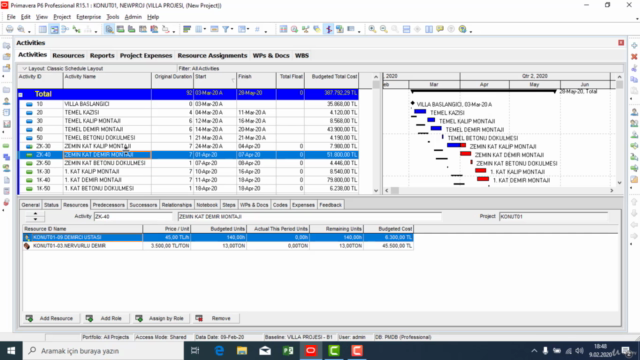640x360 pixels.
Task: Switch to the Project Expenses tab
Action: 146,56
